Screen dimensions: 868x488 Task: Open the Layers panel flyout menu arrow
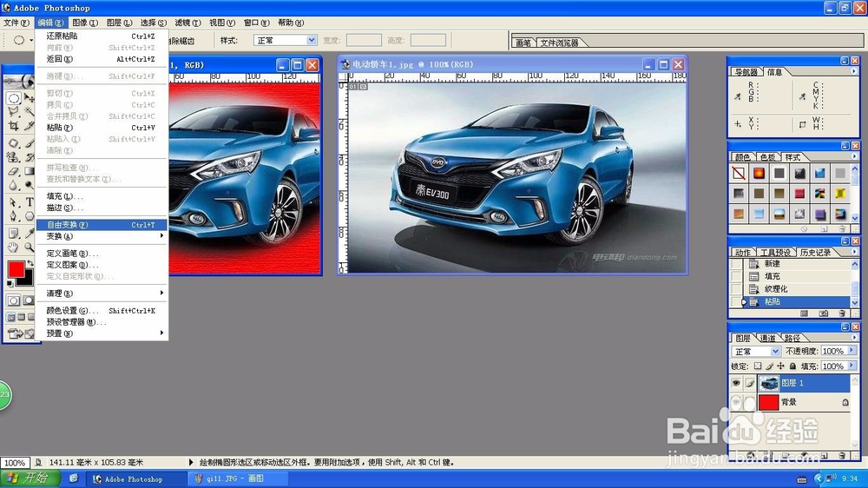pyautogui.click(x=854, y=337)
